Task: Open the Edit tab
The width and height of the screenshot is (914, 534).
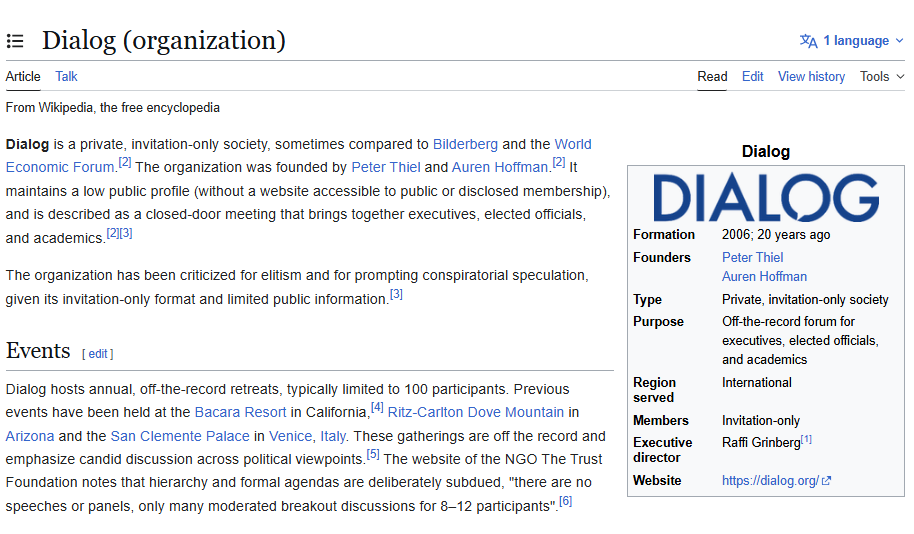Action: click(x=753, y=76)
